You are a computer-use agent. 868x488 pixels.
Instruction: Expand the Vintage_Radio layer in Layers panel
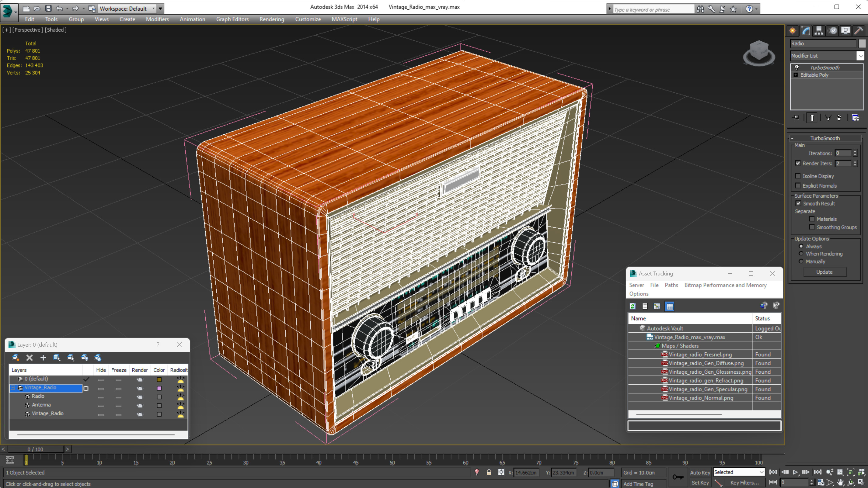[14, 387]
